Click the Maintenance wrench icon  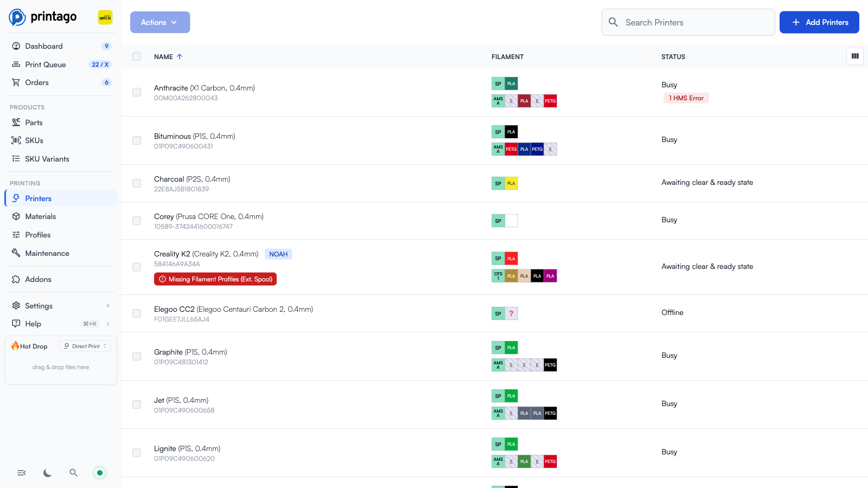tap(16, 253)
